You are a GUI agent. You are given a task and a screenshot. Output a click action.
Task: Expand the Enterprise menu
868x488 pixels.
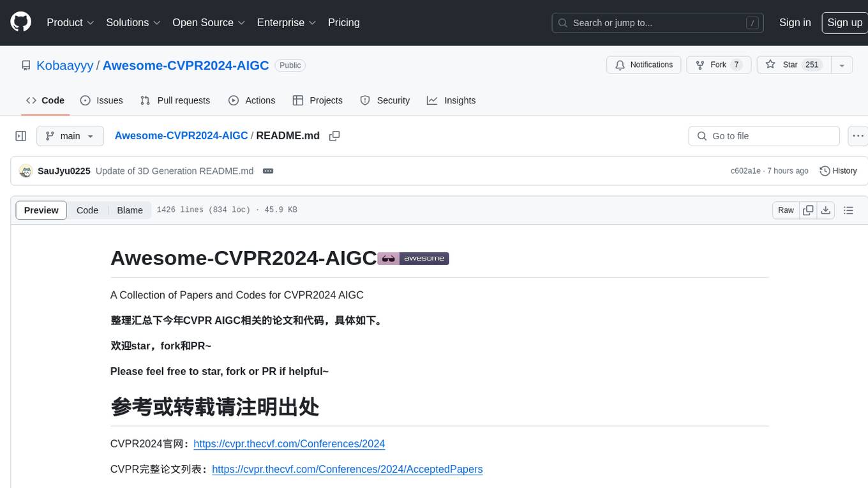click(287, 22)
